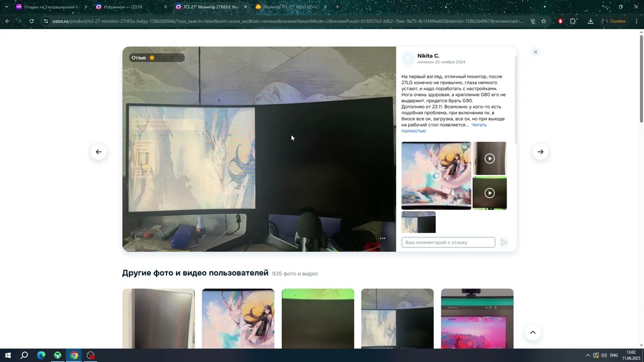Open the large anime artwork video thumbnail
644x362 pixels.
click(436, 175)
